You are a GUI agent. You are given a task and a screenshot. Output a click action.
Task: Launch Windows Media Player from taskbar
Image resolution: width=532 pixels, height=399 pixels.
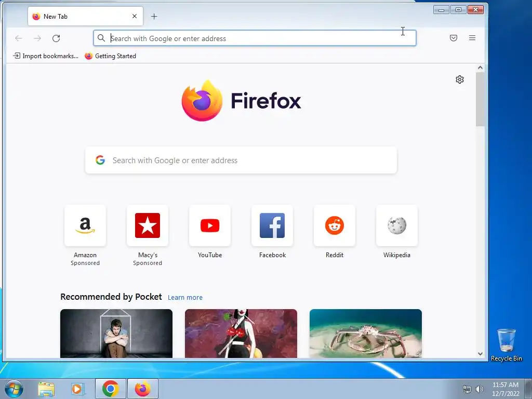(77, 389)
